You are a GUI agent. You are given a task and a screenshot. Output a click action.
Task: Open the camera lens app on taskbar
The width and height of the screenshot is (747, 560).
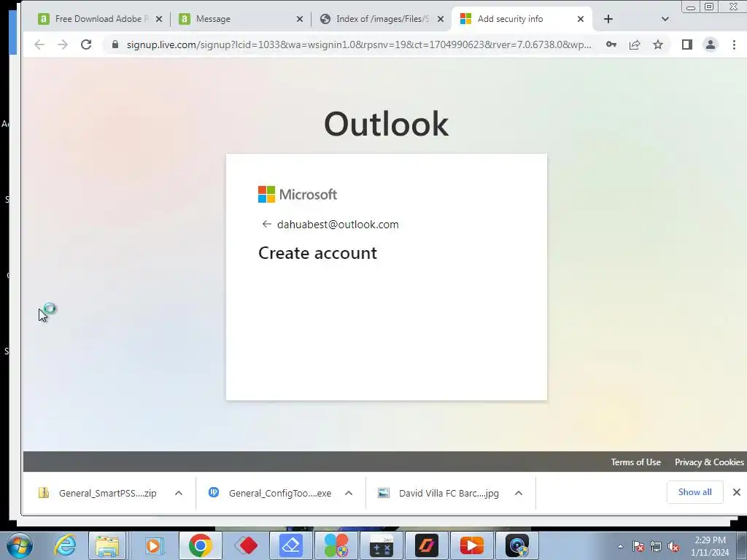517,545
